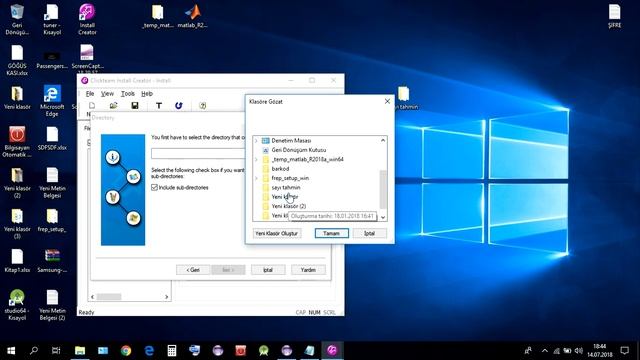Select the barkod folder in tree
Viewport: 640px width, 360px height.
point(280,169)
